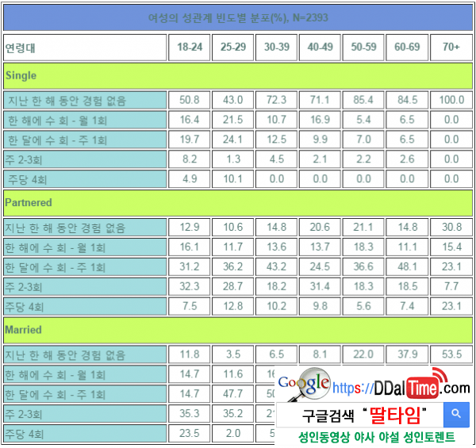Viewport: 476px width, 448px height.
Task: Select the cell with value 10.1
Action: pyautogui.click(x=232, y=179)
